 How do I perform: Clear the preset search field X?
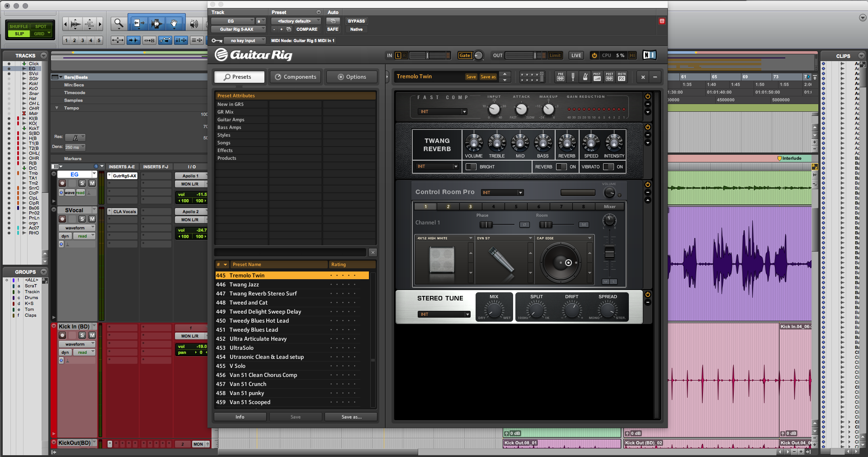pos(373,252)
